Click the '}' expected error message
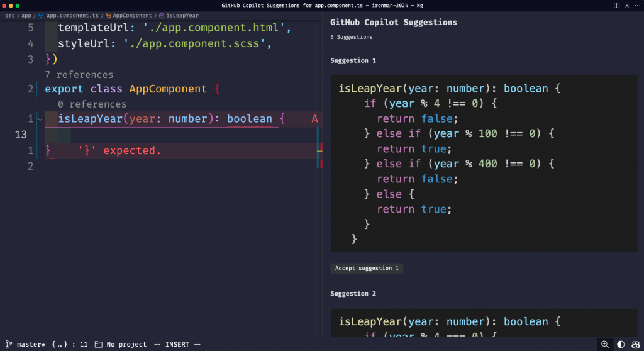Screen dimensions: 644x351 click(119, 150)
